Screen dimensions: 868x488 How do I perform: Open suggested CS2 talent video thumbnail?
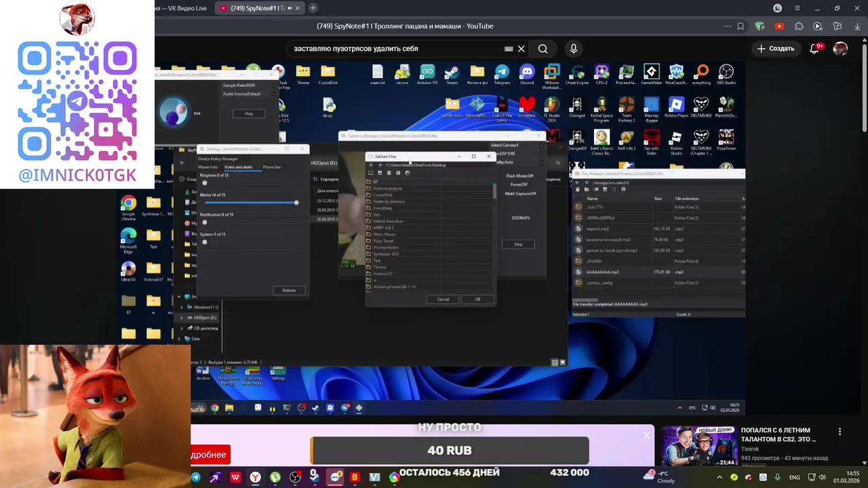[x=699, y=446]
